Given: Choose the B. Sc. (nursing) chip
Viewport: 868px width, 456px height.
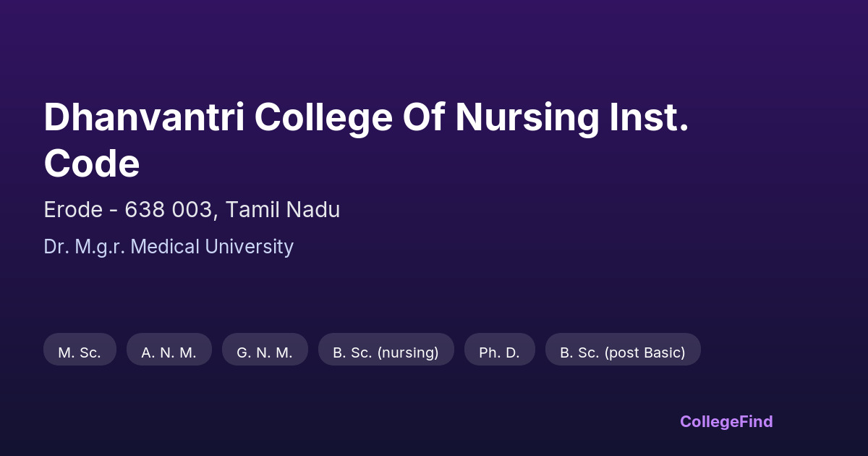Looking at the screenshot, I should (x=386, y=352).
